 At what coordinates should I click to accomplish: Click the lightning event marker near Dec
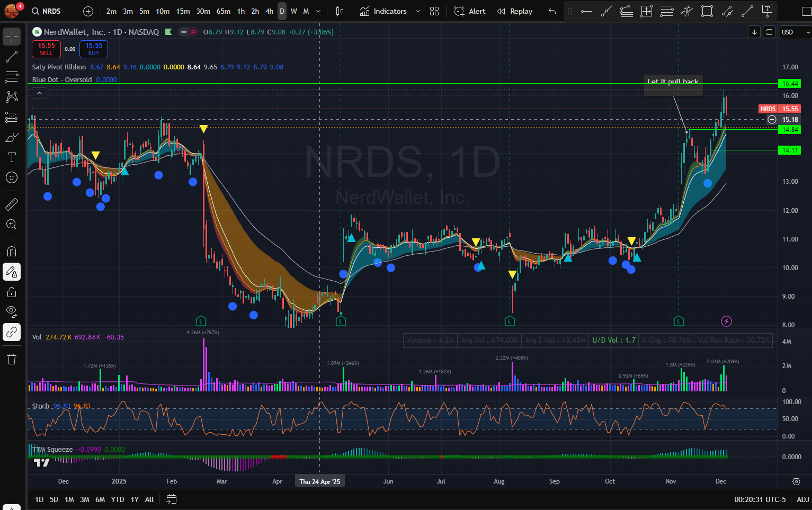[726, 321]
